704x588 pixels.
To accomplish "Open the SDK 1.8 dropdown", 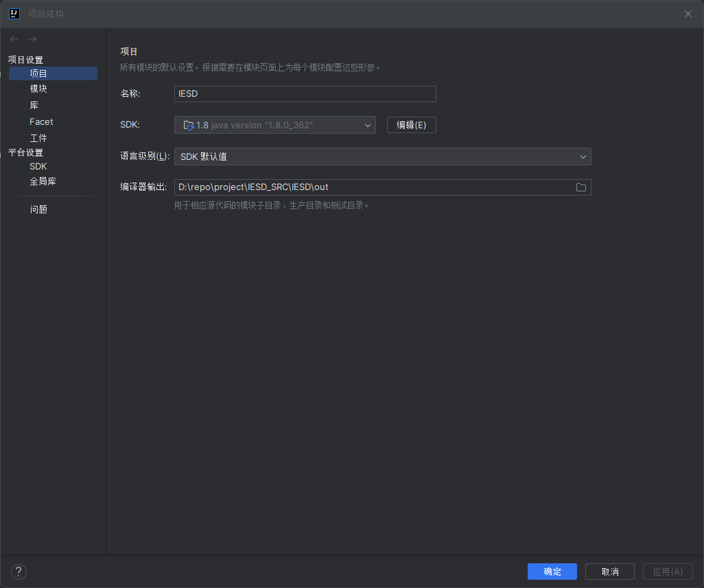I will pyautogui.click(x=274, y=126).
